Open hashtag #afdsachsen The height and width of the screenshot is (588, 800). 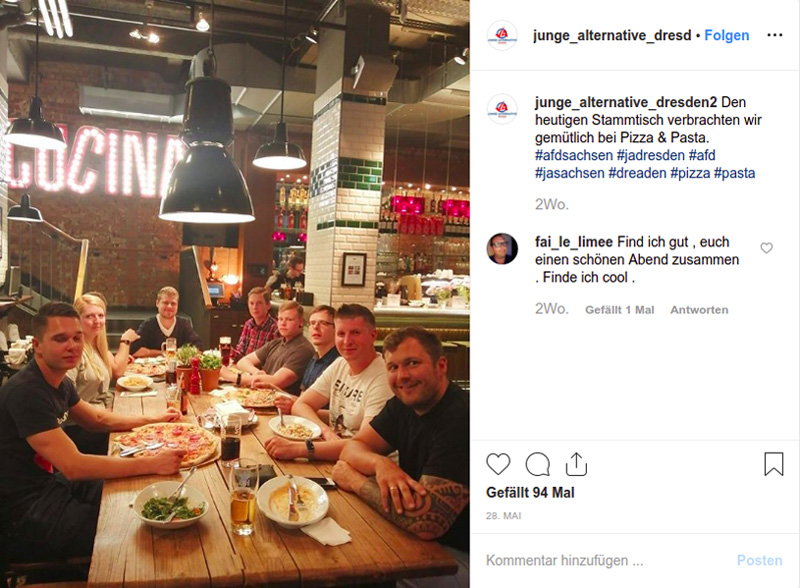coord(573,155)
